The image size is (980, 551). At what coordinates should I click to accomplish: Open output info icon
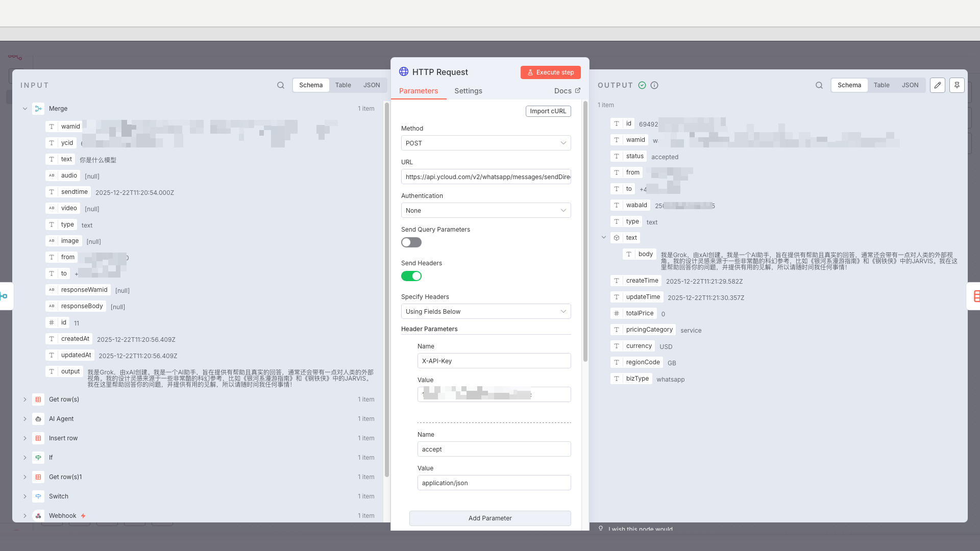point(654,85)
